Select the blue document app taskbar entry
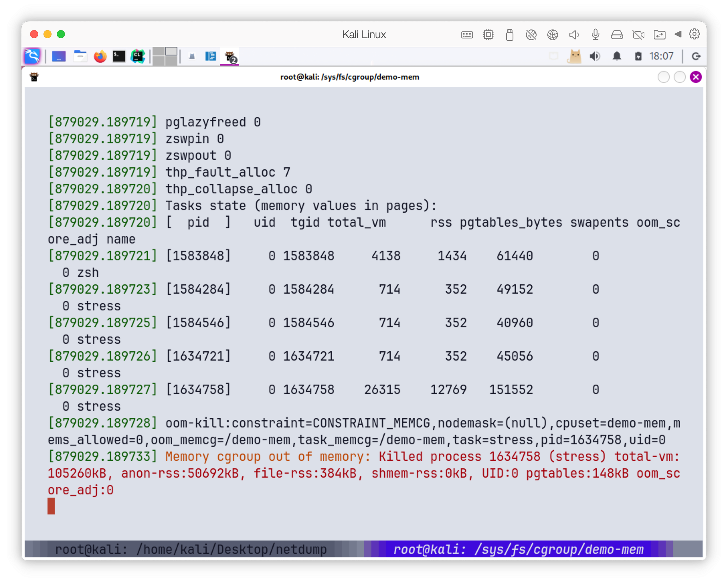The width and height of the screenshot is (728, 582). pos(211,56)
